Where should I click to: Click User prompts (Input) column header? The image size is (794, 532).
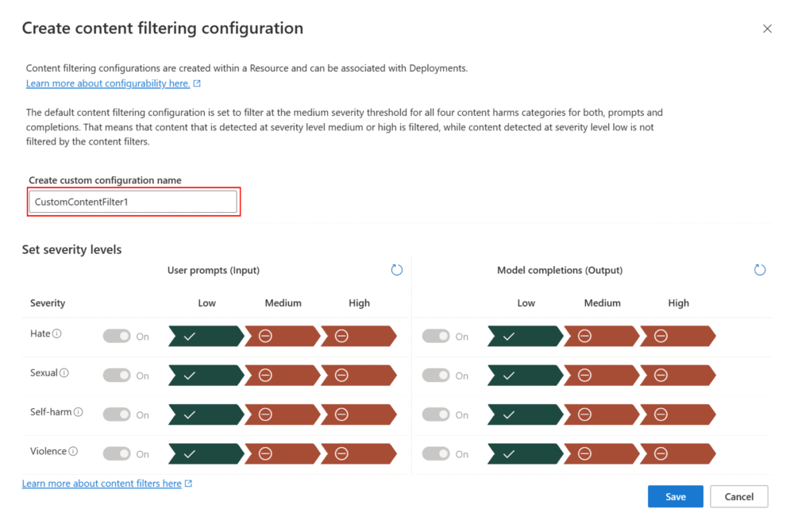click(x=213, y=270)
